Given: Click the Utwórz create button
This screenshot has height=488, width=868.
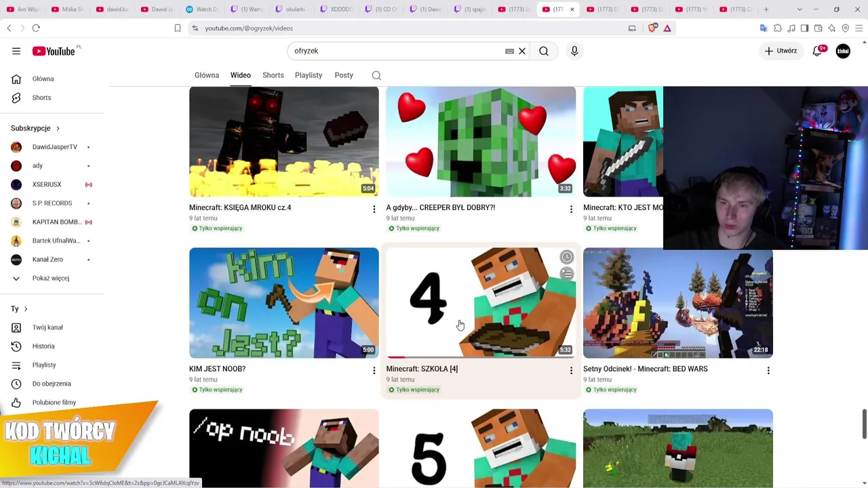Looking at the screenshot, I should coord(781,51).
